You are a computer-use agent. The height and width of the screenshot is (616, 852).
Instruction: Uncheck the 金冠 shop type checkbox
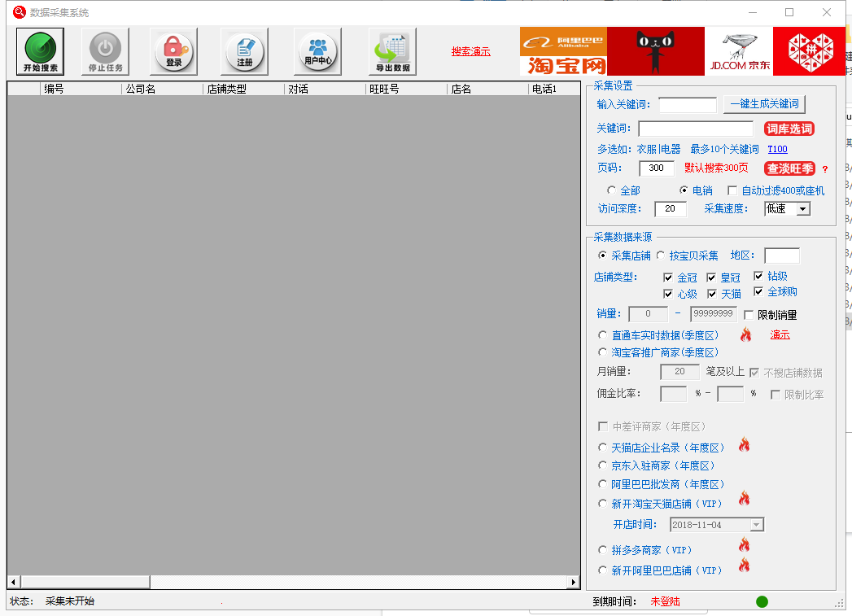[668, 277]
